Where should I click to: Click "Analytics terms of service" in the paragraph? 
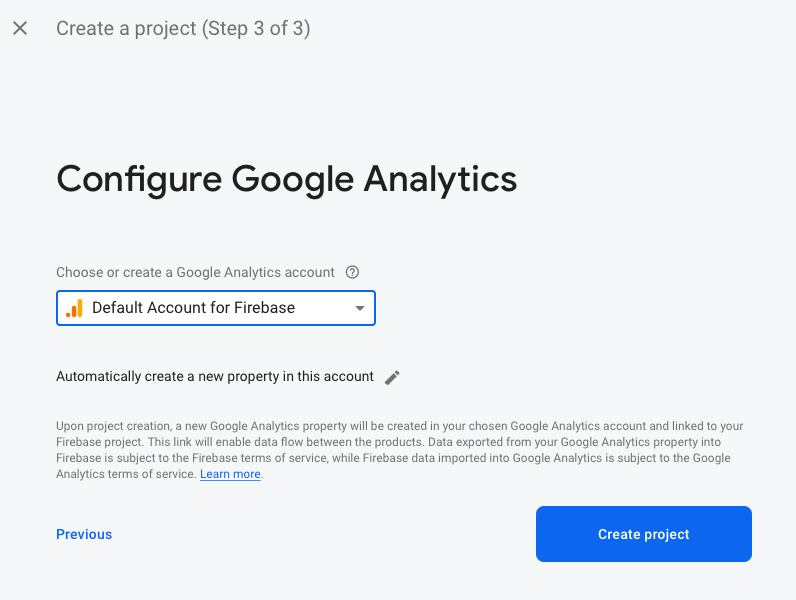125,474
